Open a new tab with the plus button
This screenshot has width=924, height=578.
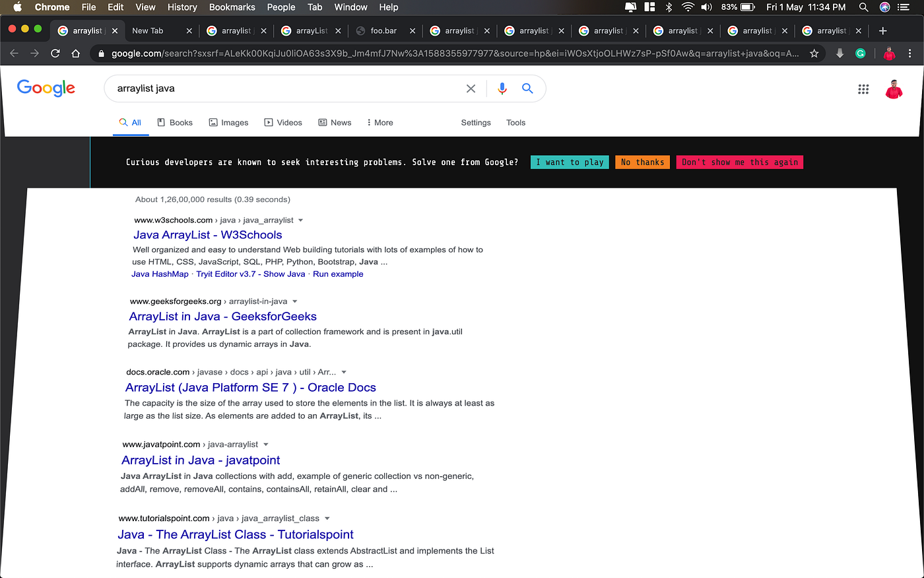tap(882, 30)
